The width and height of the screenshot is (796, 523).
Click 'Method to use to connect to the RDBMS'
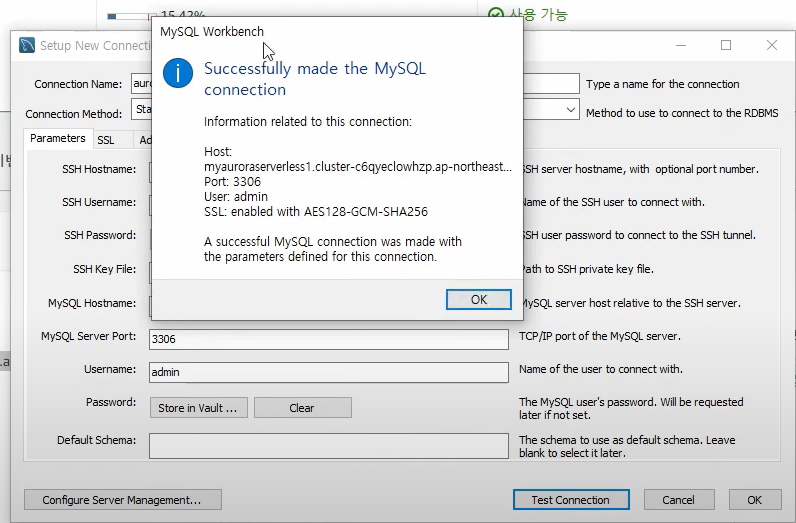682,113
